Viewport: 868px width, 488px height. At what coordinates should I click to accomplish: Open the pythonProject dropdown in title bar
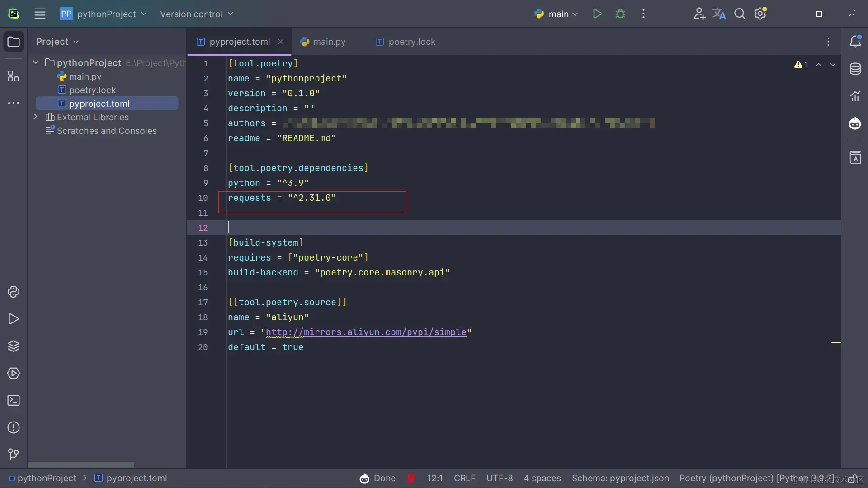coord(104,14)
